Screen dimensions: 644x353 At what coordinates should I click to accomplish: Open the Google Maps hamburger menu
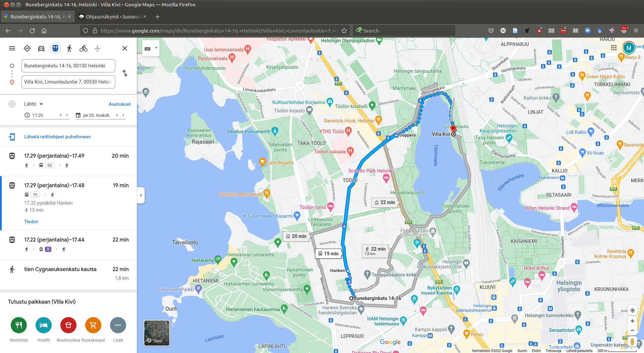[x=12, y=49]
